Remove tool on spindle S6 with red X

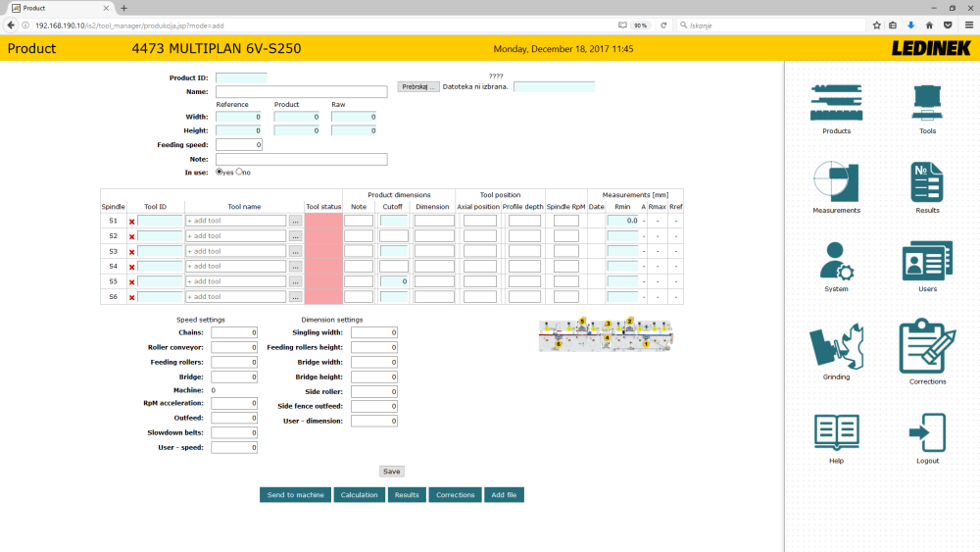[132, 297]
